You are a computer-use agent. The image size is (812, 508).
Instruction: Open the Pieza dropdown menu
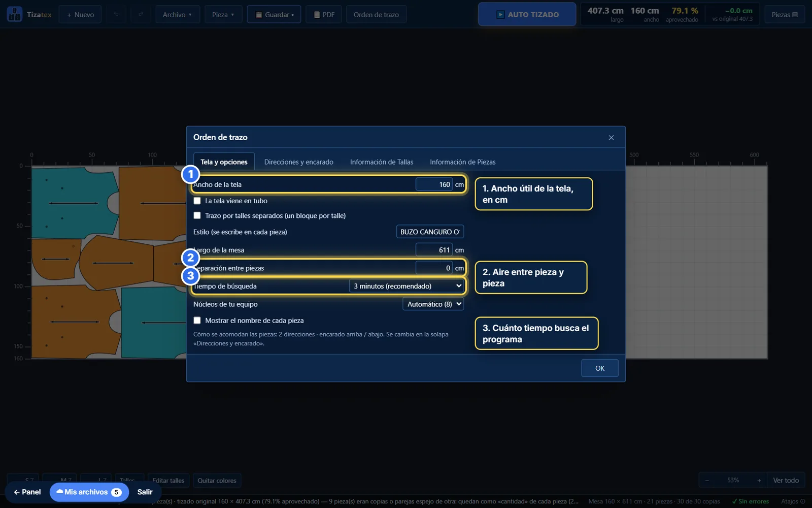coord(223,15)
